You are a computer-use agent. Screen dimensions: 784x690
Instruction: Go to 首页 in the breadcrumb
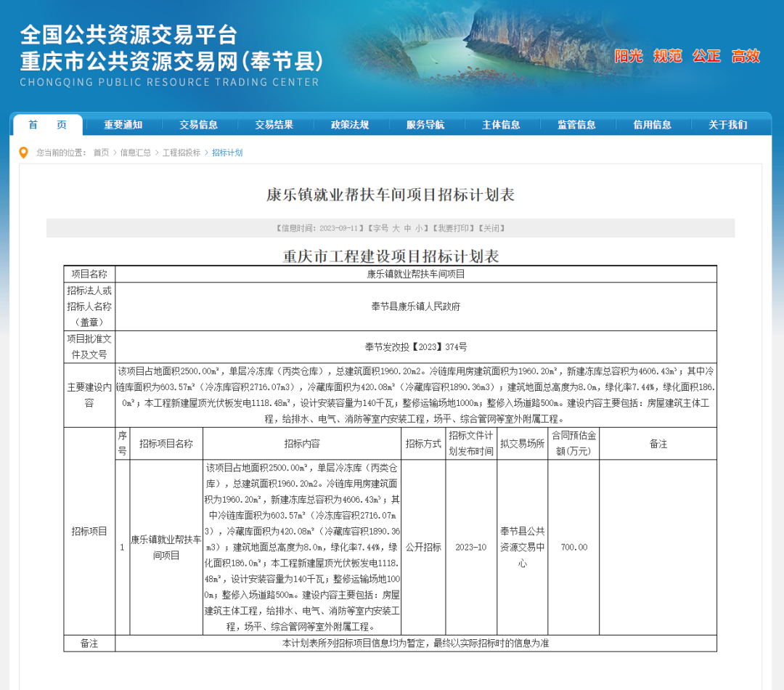[x=101, y=153]
